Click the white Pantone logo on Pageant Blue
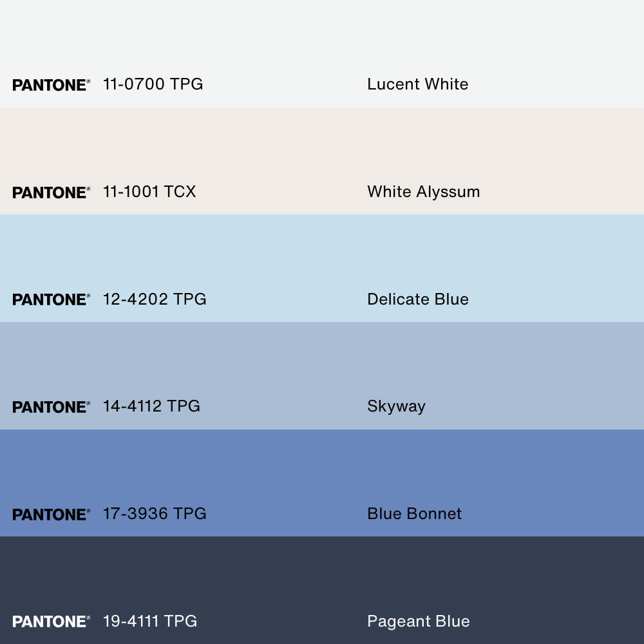Screen dimensions: 644x644 point(51,621)
